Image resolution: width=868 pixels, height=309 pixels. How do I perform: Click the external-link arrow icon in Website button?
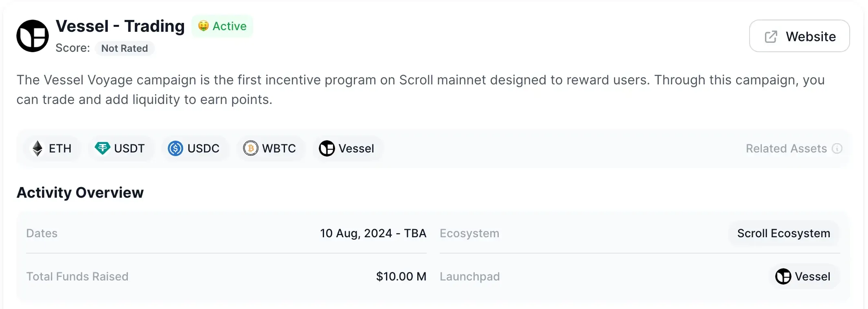pyautogui.click(x=771, y=37)
